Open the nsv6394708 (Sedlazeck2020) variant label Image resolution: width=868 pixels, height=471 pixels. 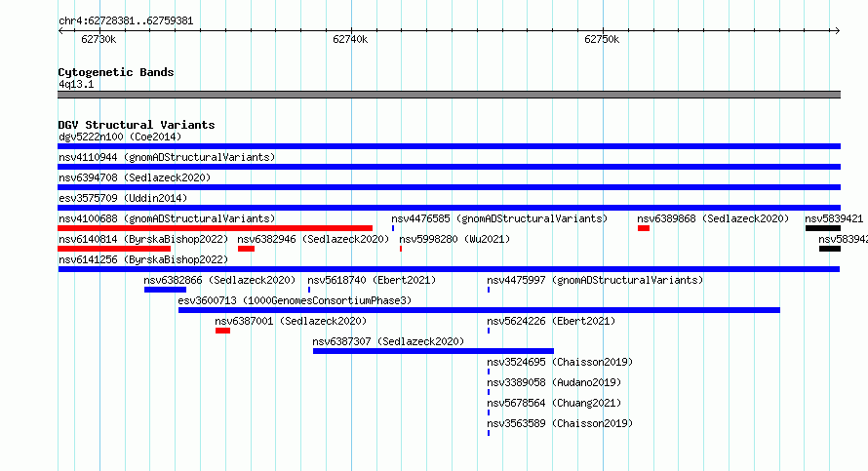coord(135,177)
